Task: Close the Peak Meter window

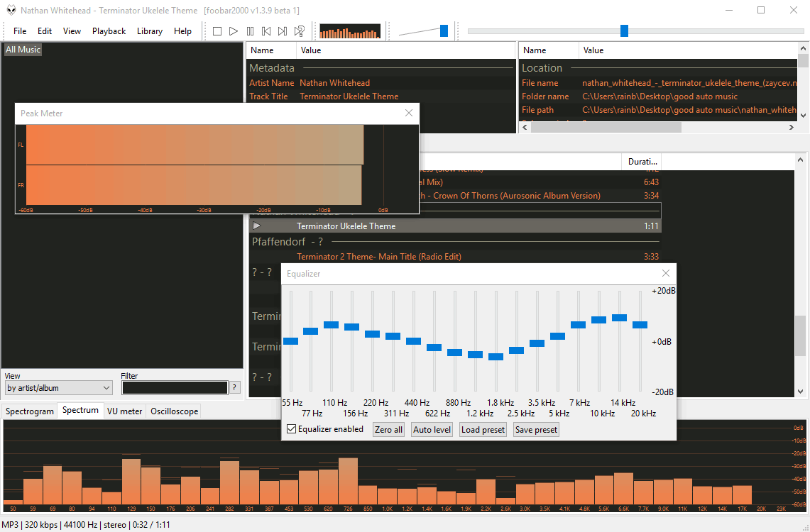Action: click(409, 113)
